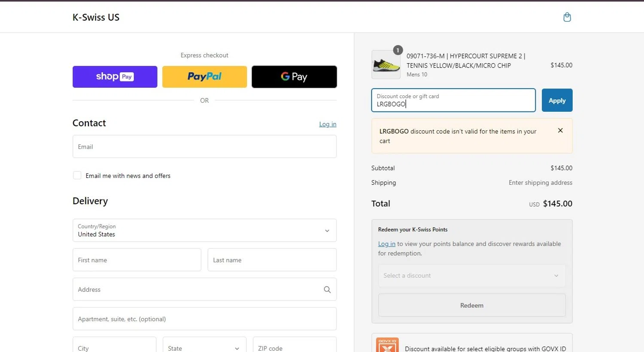Click the Enter shipping address text
This screenshot has width=644, height=352.
(x=541, y=183)
